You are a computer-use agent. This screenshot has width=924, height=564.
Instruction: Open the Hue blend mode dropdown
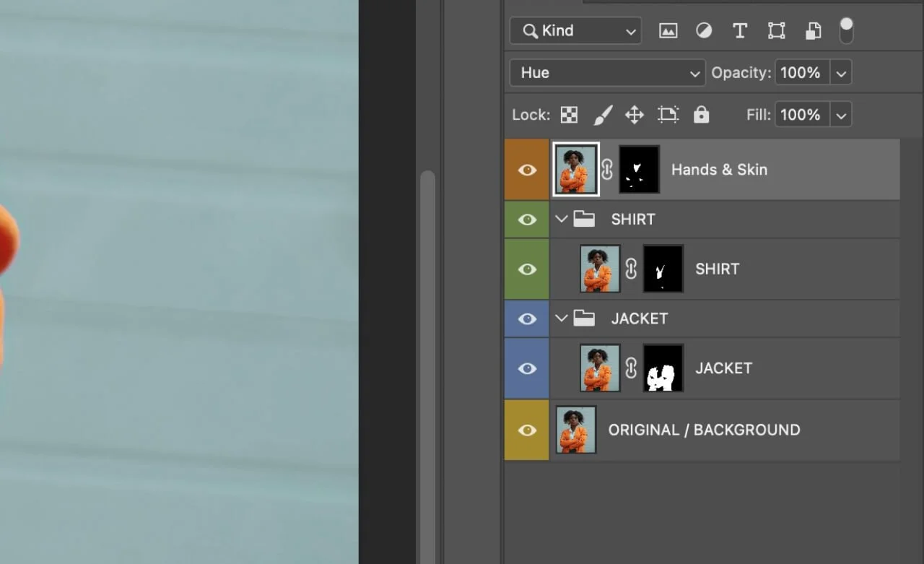pos(606,72)
